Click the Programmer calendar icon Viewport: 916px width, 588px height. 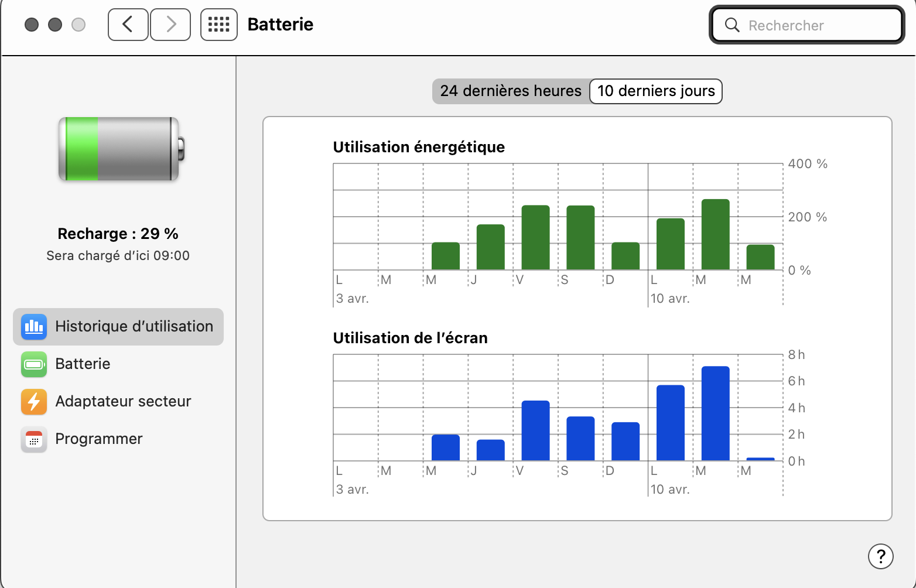[34, 439]
